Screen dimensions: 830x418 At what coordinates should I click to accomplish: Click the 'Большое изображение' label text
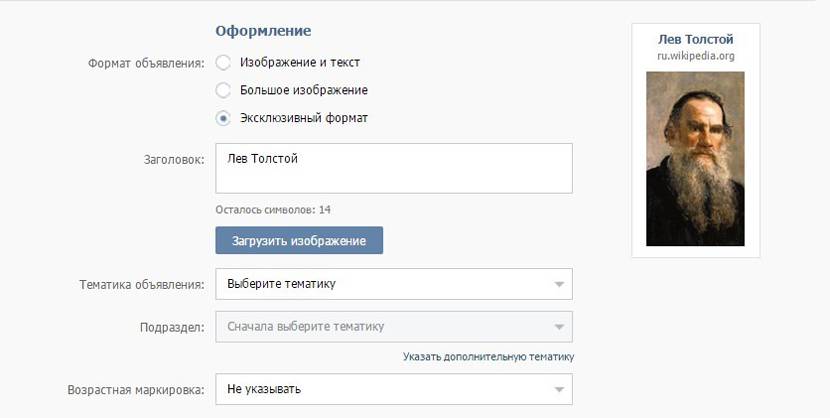click(304, 90)
